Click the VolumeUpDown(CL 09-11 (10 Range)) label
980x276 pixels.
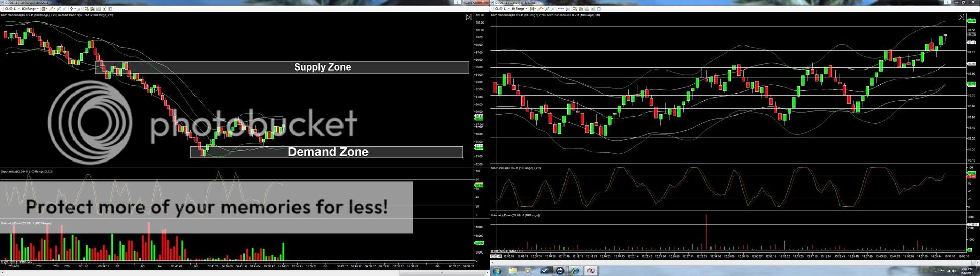(515, 215)
